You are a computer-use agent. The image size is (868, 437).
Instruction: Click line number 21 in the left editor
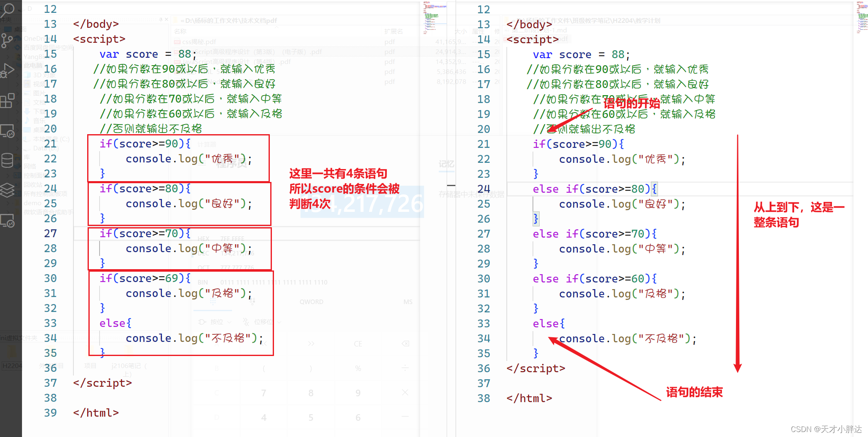(x=50, y=144)
